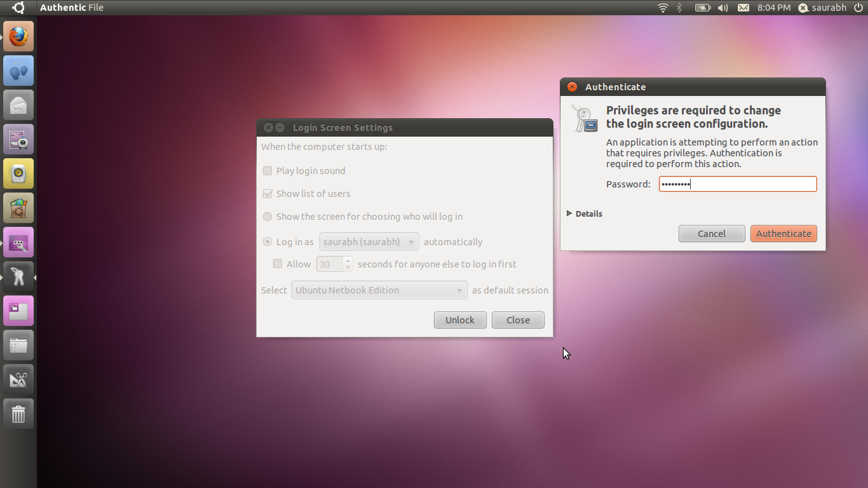868x488 pixels.
Task: Open the passwords and keys launcher icon
Action: tap(18, 276)
